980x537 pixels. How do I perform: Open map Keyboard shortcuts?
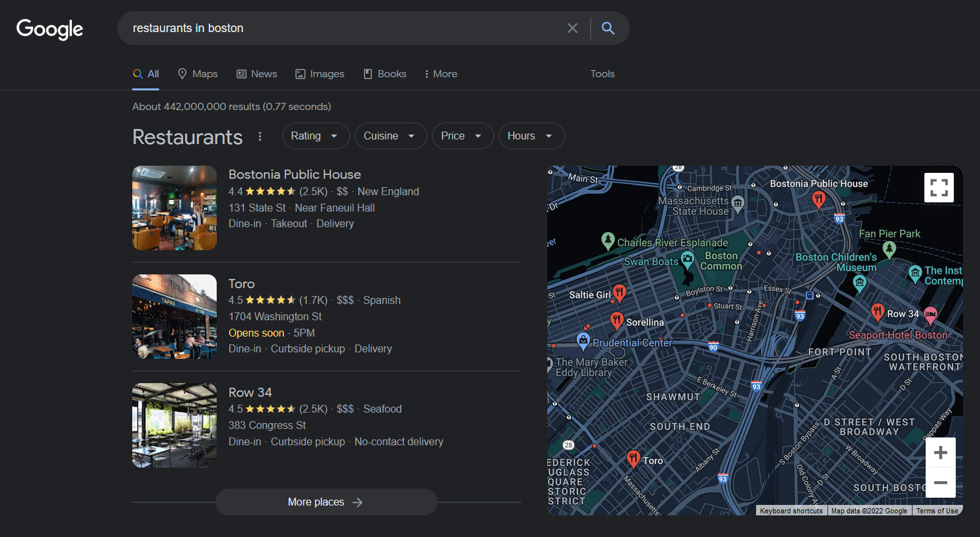[791, 511]
